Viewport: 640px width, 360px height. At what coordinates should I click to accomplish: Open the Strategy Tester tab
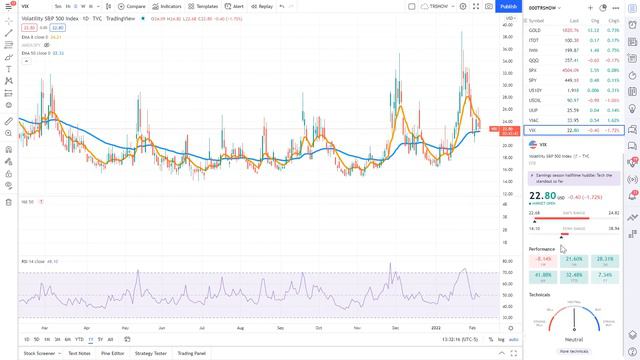click(x=151, y=353)
